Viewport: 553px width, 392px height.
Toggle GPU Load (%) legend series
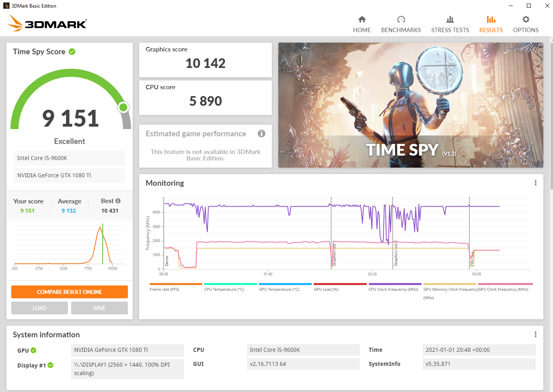coord(326,289)
